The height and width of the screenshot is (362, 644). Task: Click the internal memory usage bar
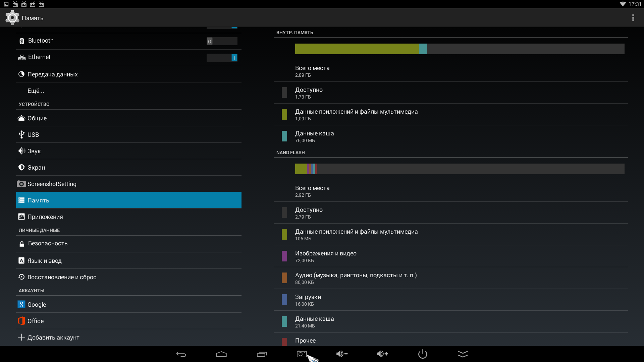tap(460, 49)
